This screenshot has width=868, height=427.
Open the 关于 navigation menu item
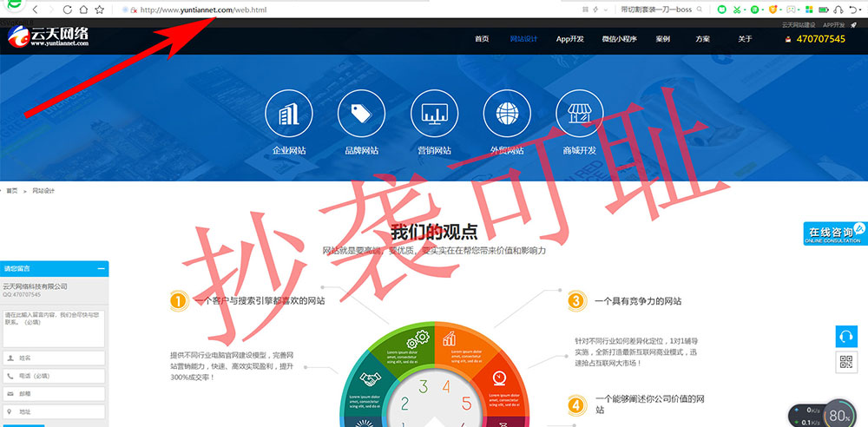pyautogui.click(x=745, y=39)
